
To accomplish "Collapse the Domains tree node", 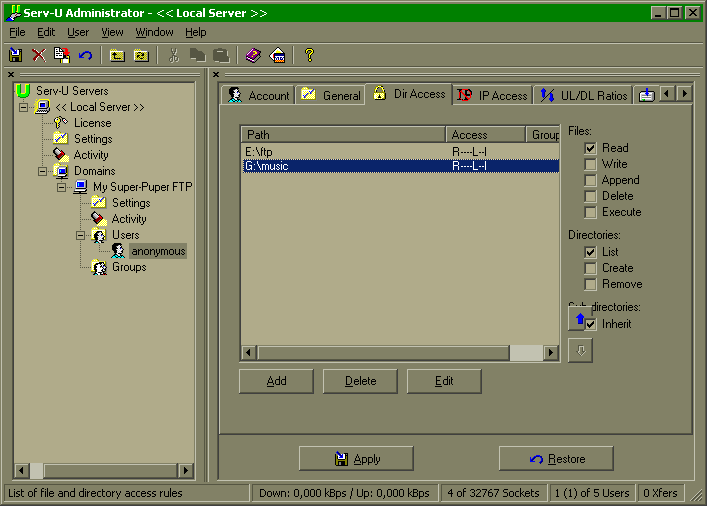I will [x=42, y=171].
